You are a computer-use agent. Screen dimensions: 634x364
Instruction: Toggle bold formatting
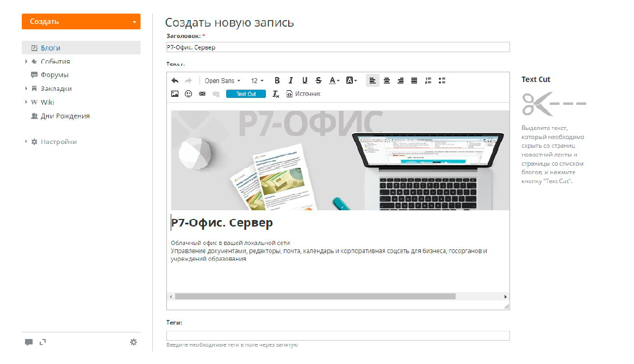[277, 80]
